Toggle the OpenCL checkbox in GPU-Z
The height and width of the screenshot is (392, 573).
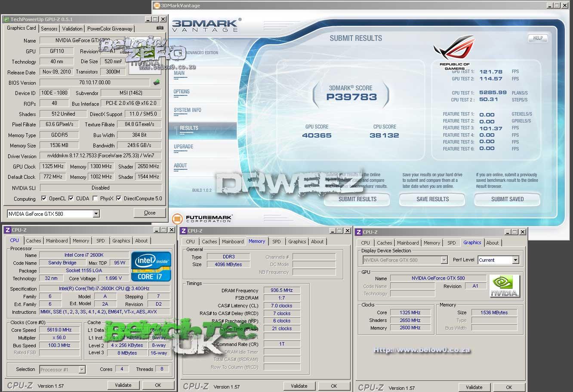(x=44, y=199)
